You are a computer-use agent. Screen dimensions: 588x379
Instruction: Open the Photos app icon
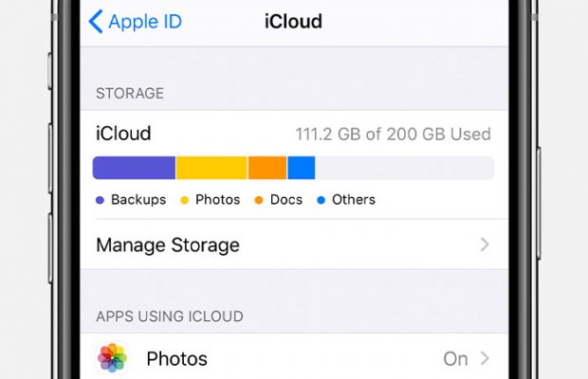coord(113,358)
